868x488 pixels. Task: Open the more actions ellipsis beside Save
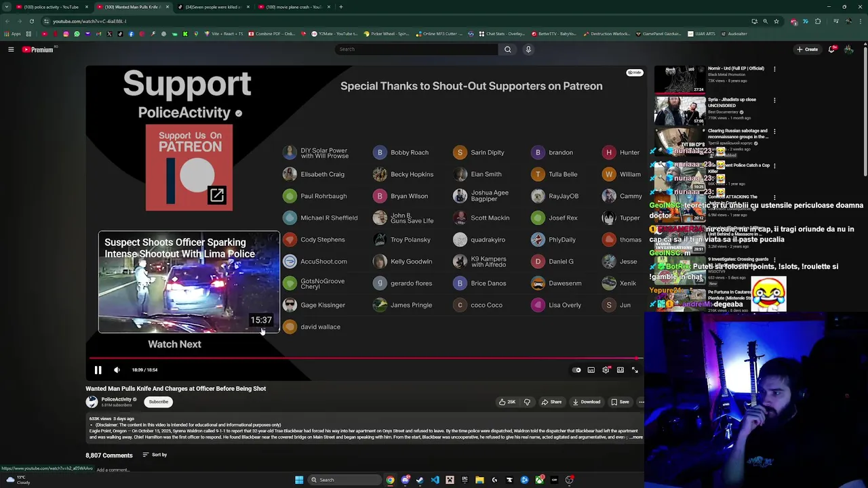click(641, 402)
